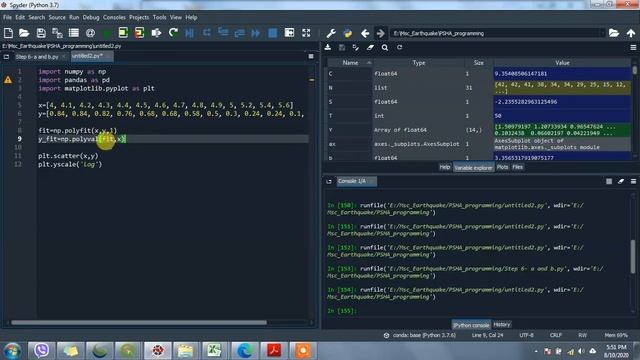Go back to previous cursor position
The width and height of the screenshot is (640, 360).
(x=365, y=33)
